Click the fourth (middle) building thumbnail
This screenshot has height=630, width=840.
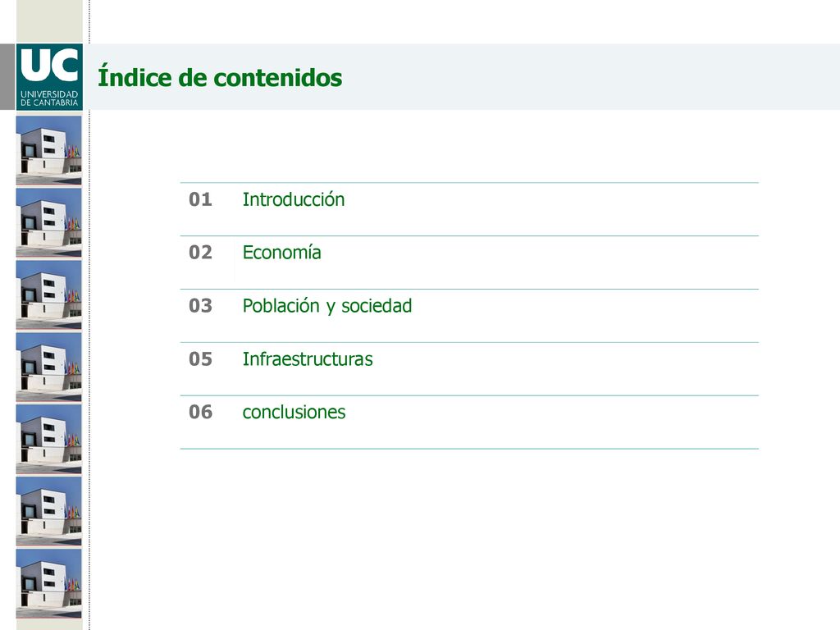click(48, 367)
